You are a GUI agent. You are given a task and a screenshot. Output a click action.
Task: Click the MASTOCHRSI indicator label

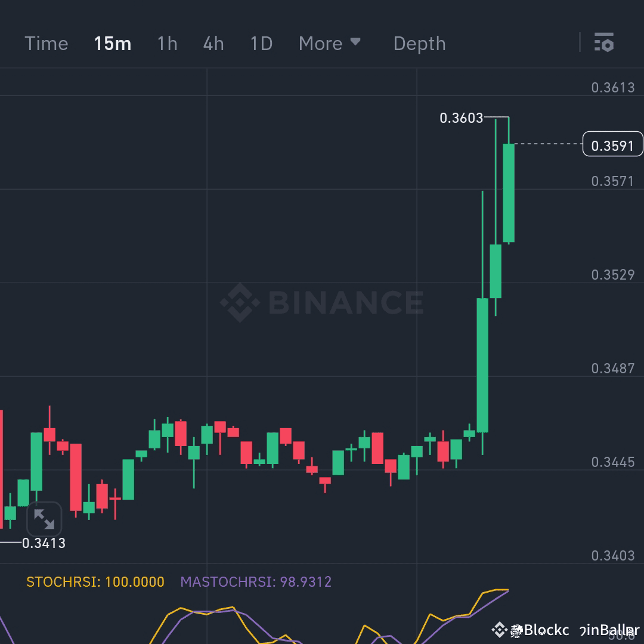(256, 581)
